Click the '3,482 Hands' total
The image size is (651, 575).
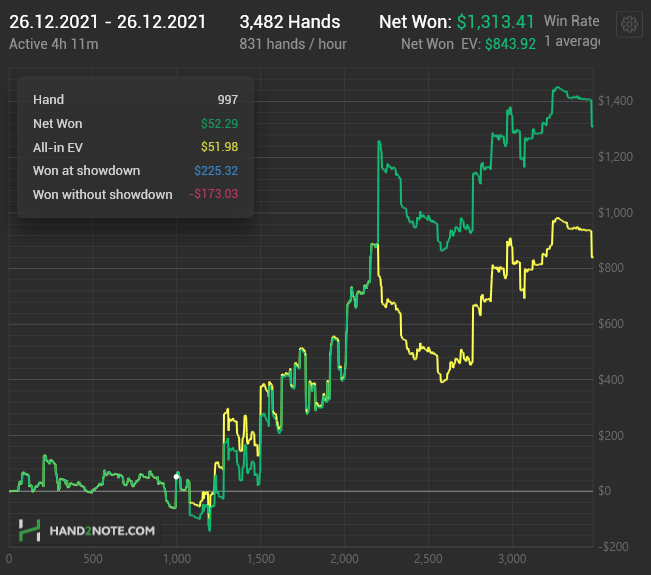[290, 22]
